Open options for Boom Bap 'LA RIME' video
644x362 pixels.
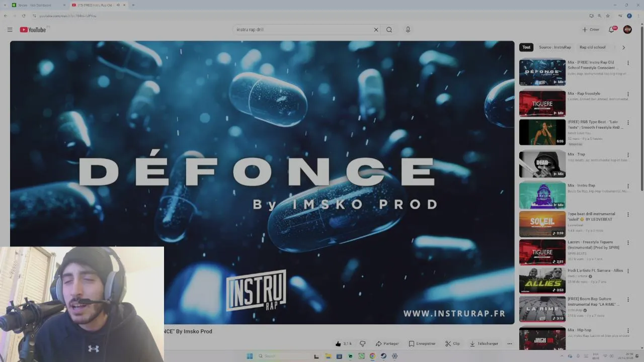click(x=628, y=299)
